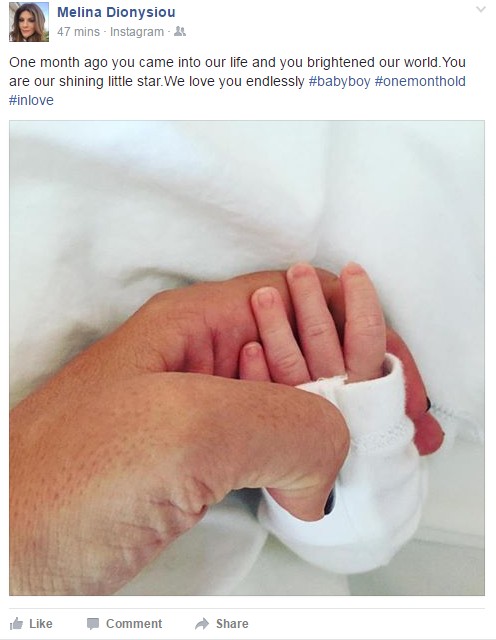This screenshot has height=640, width=496.
Task: Open the Instagram source link
Action: click(x=137, y=32)
